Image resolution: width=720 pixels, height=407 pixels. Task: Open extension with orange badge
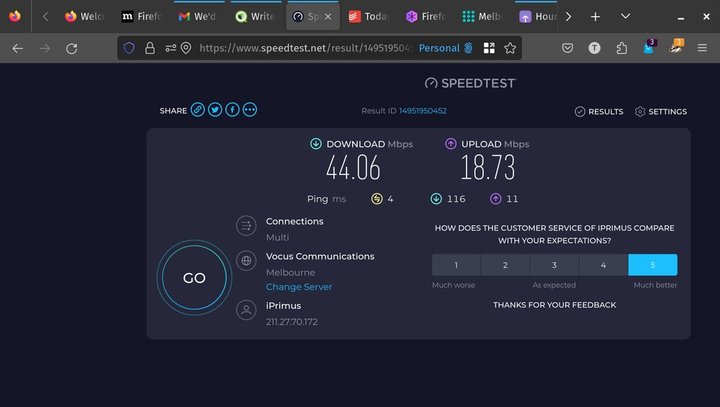[x=676, y=46]
